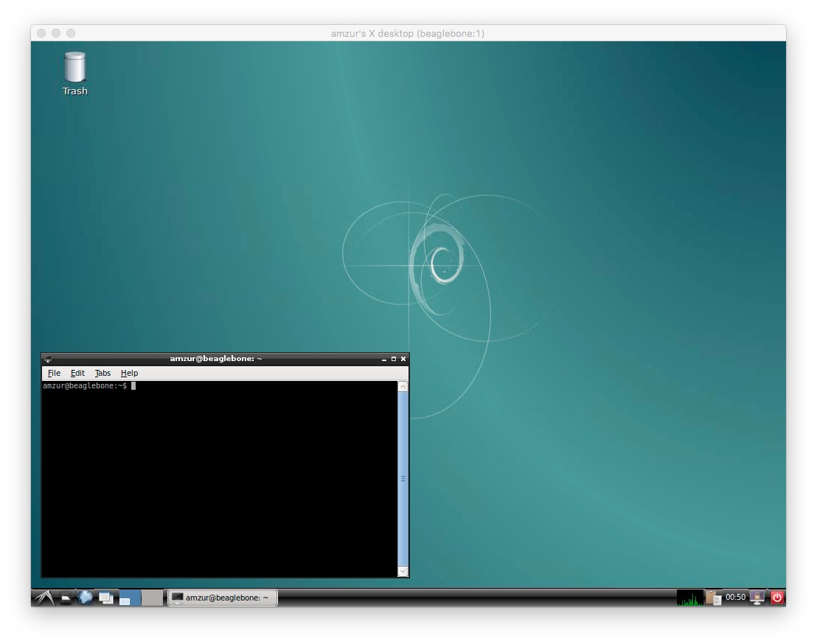Minimize the terminal window
Screen dimensions: 817x644
(384, 359)
